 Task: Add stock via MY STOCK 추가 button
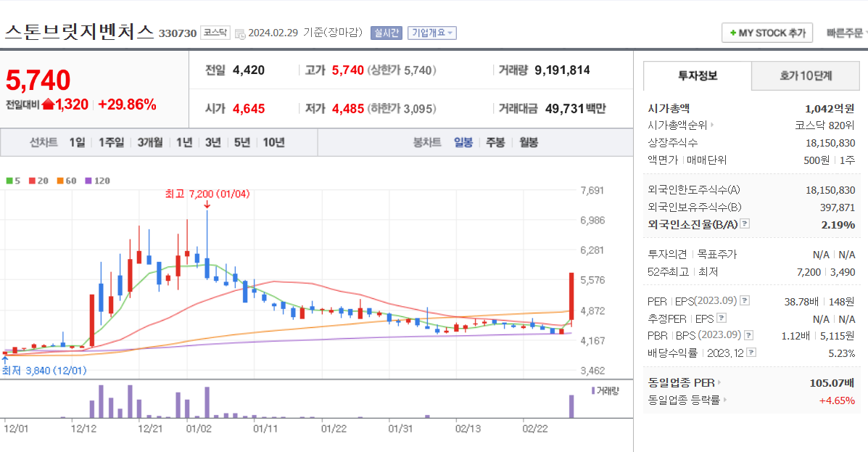766,33
